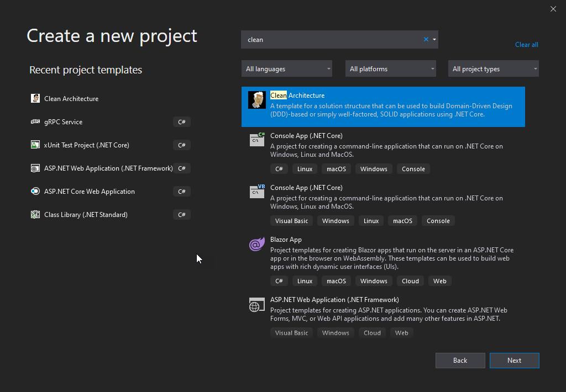Click the Cloud tag under ASP.NET Web Application
This screenshot has width=566, height=392.
(x=372, y=333)
